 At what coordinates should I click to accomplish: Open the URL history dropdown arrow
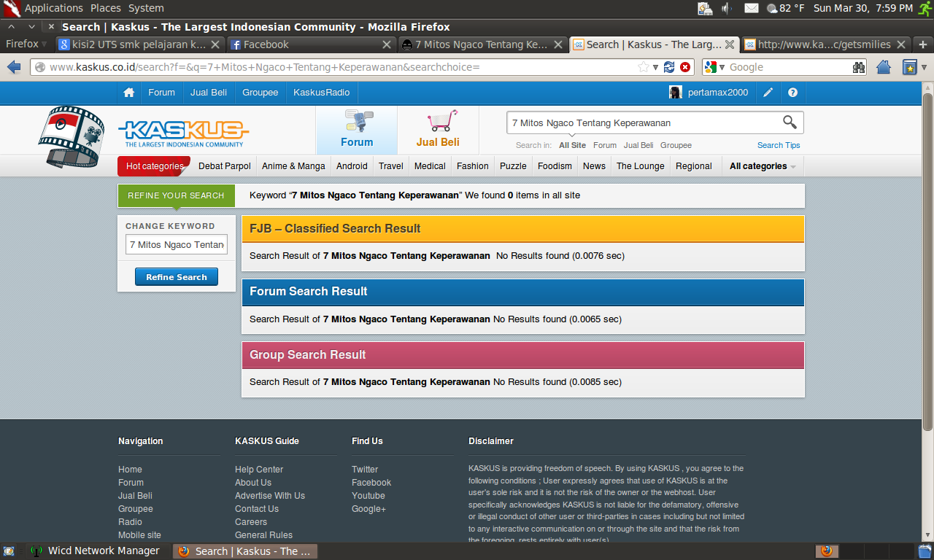(x=657, y=67)
